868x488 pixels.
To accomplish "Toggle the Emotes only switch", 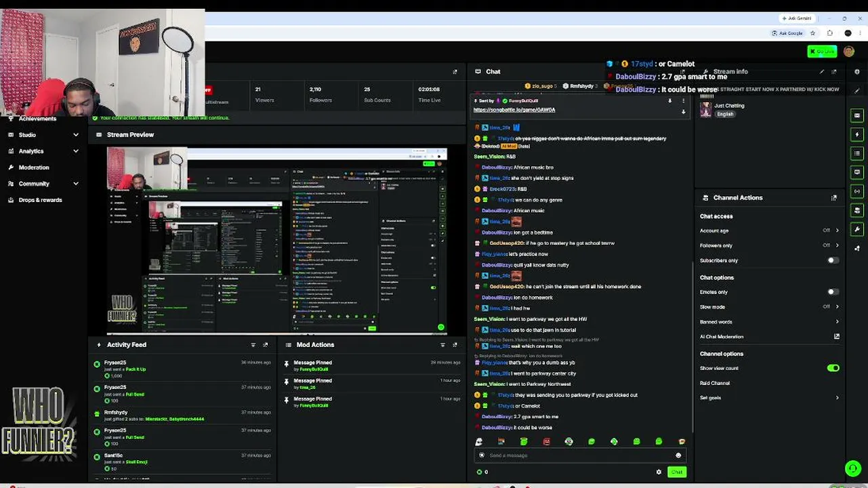I will click(x=833, y=292).
